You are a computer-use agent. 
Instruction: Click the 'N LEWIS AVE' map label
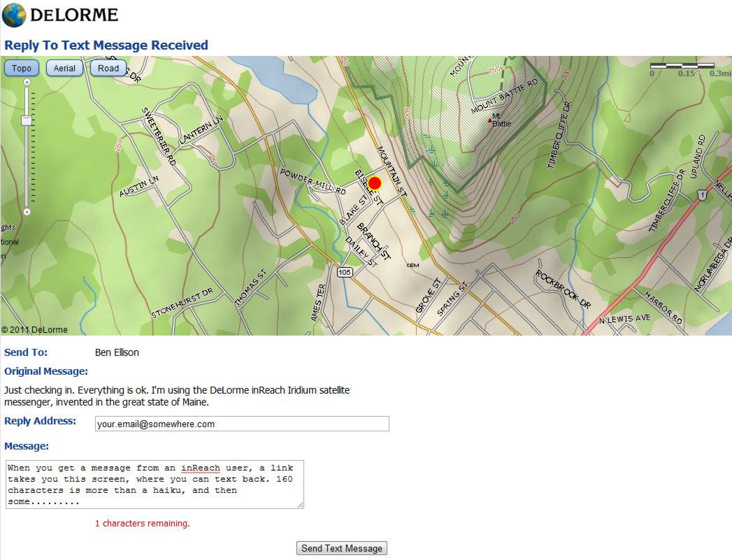pos(624,320)
